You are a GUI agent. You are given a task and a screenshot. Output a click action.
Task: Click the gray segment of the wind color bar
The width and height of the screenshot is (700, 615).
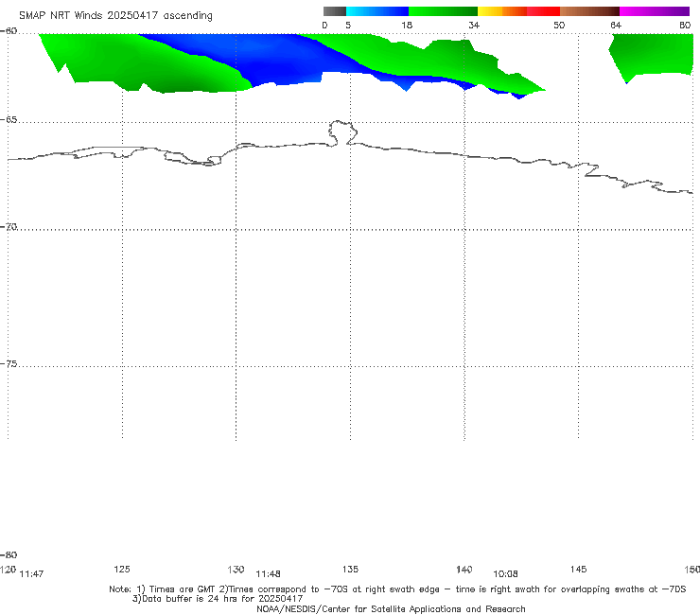tap(334, 11)
